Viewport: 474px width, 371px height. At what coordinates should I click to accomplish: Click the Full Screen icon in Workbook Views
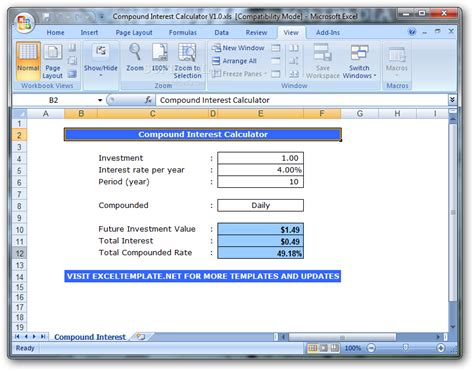pos(72,74)
